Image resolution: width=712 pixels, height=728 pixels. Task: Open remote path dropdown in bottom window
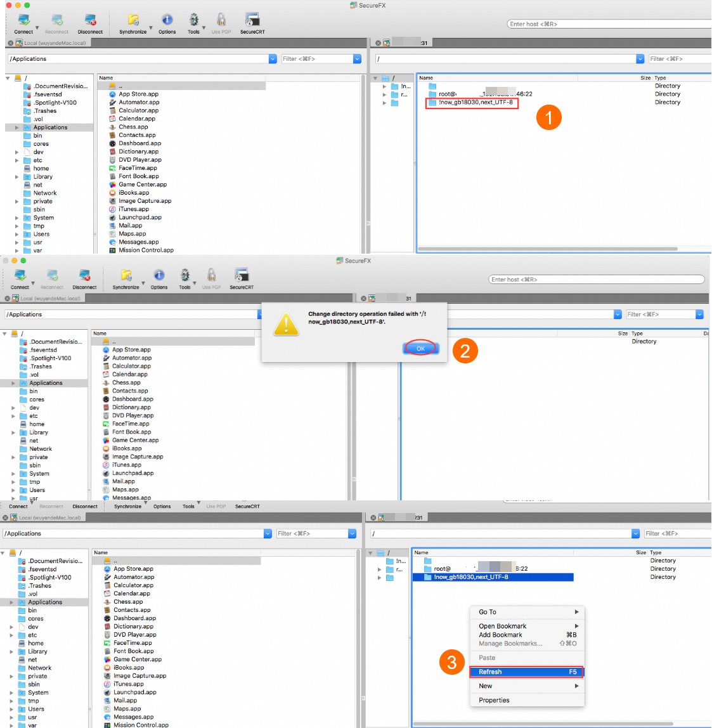pyautogui.click(x=635, y=533)
